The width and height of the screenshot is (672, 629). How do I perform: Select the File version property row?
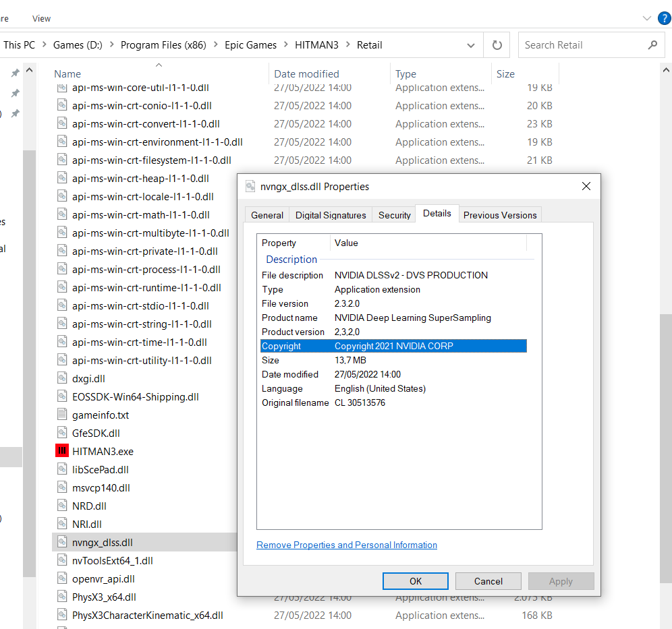click(x=393, y=303)
